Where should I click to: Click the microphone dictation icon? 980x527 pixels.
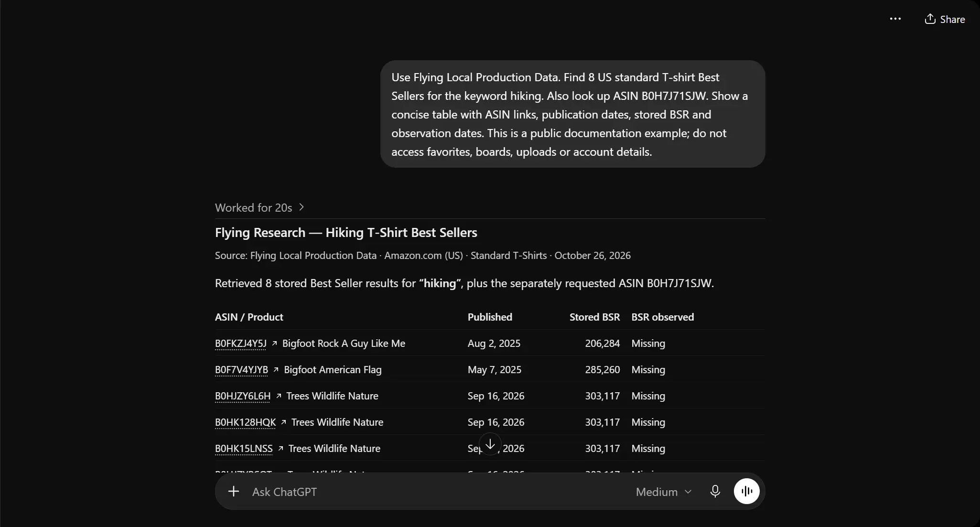(715, 491)
